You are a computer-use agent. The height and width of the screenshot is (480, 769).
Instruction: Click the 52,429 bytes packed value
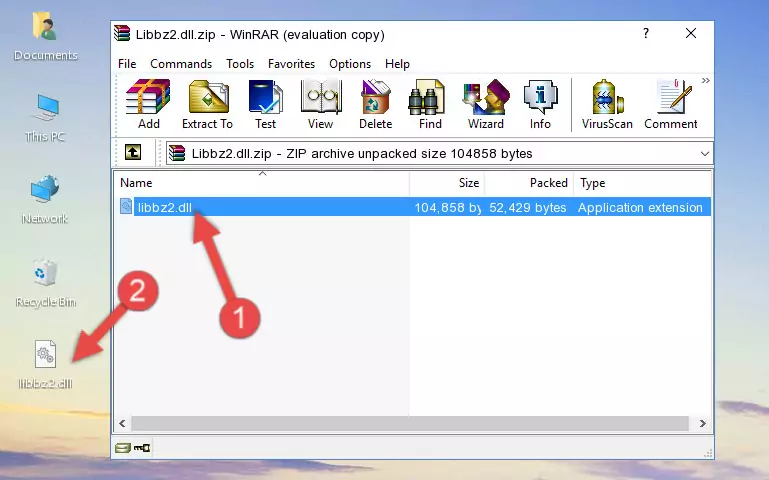coord(527,207)
